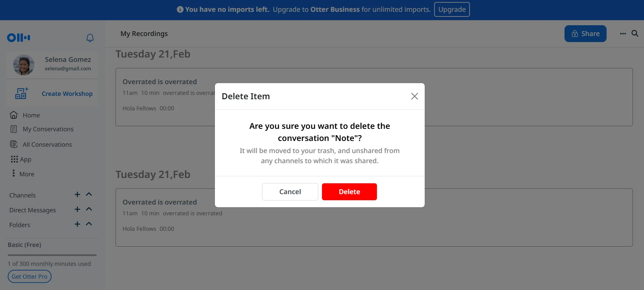The height and width of the screenshot is (290, 644).
Task: Create a new folder with plus icon
Action: 77,224
